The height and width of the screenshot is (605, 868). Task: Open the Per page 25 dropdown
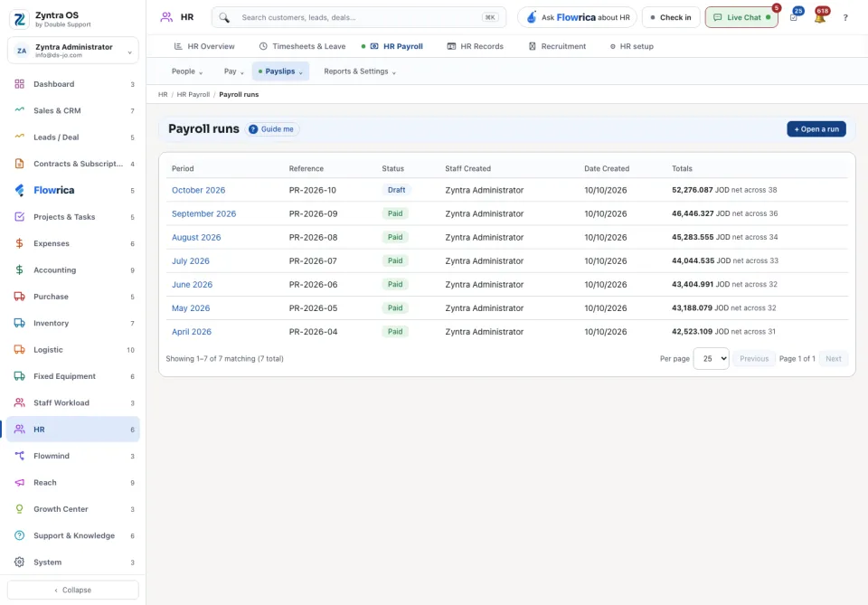(x=712, y=359)
